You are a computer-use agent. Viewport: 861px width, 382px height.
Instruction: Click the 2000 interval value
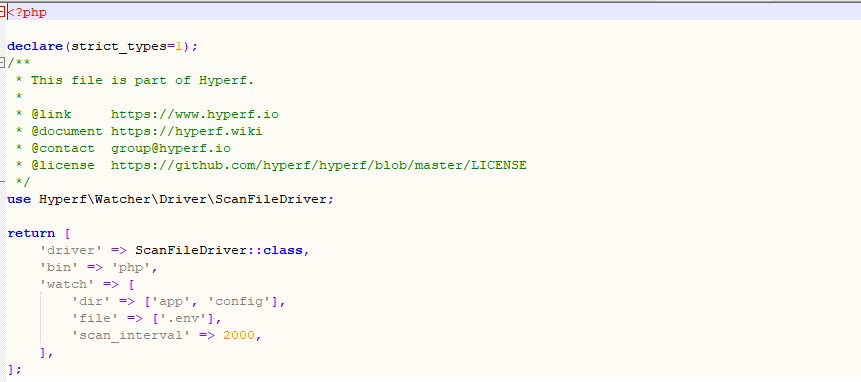[x=239, y=335]
